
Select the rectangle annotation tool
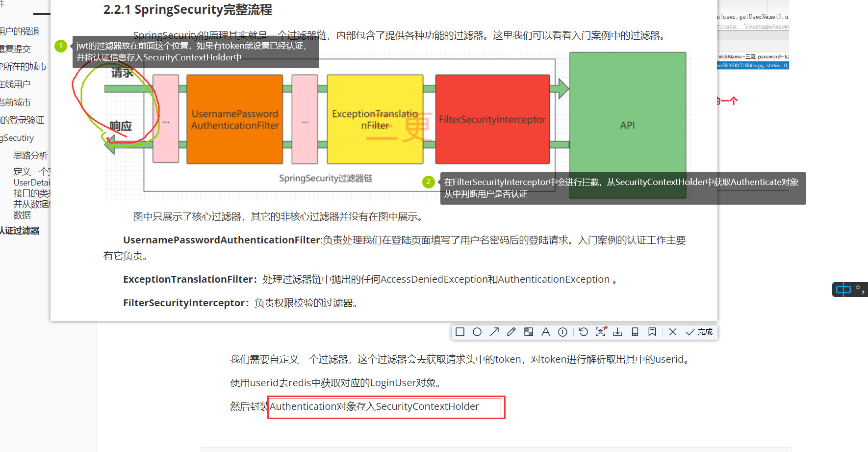[x=460, y=332]
